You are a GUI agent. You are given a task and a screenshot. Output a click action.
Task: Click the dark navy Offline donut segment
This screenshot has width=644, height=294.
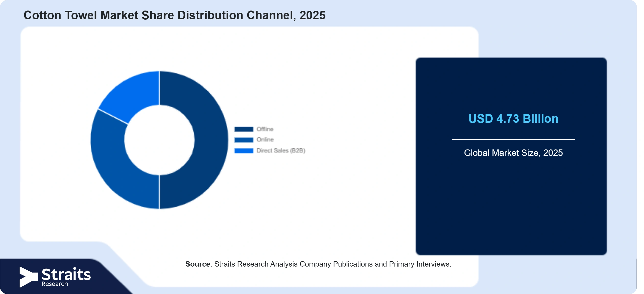point(211,140)
